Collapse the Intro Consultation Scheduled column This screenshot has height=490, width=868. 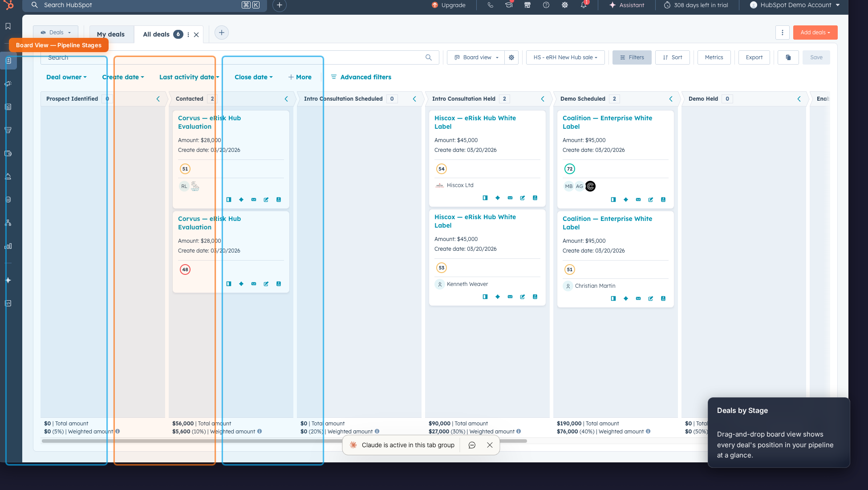tap(414, 99)
